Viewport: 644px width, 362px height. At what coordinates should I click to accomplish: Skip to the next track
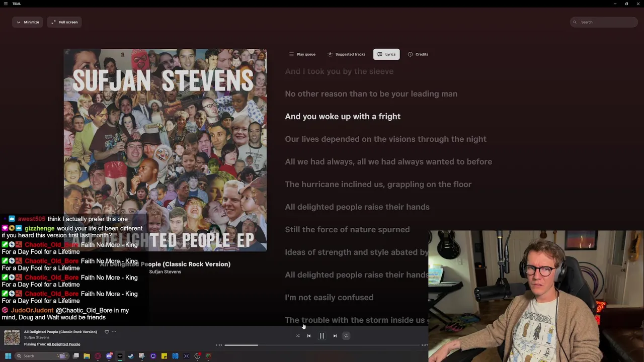click(335, 336)
